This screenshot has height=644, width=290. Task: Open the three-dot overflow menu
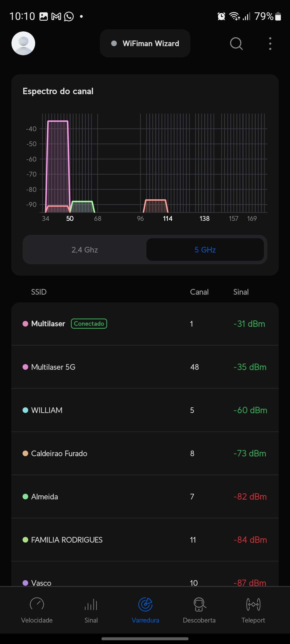click(270, 43)
